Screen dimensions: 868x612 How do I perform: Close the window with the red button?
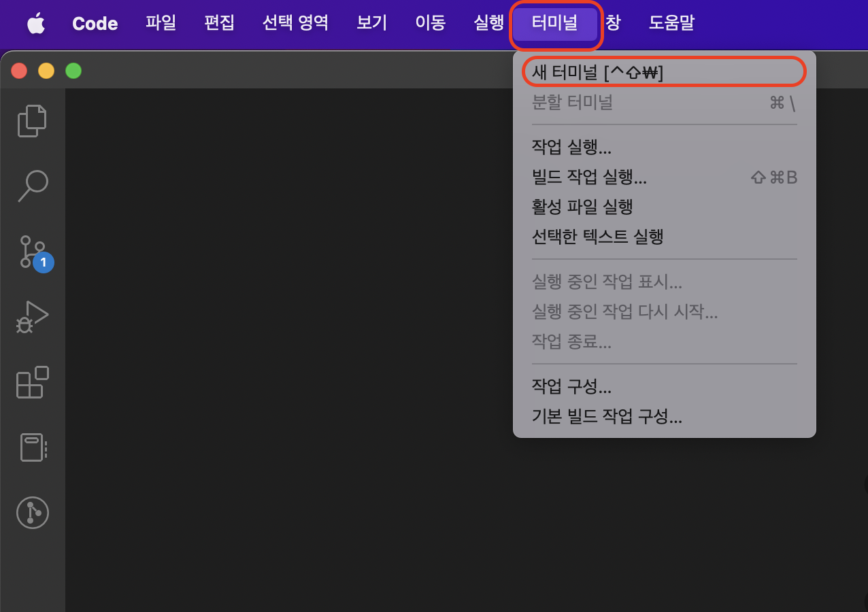coord(19,71)
